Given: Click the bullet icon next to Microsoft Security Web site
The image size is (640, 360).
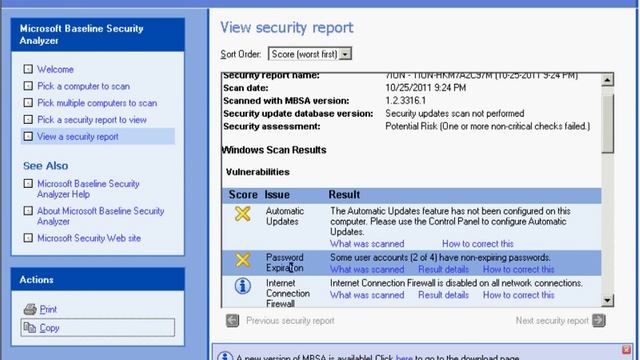Looking at the screenshot, I should 28,238.
